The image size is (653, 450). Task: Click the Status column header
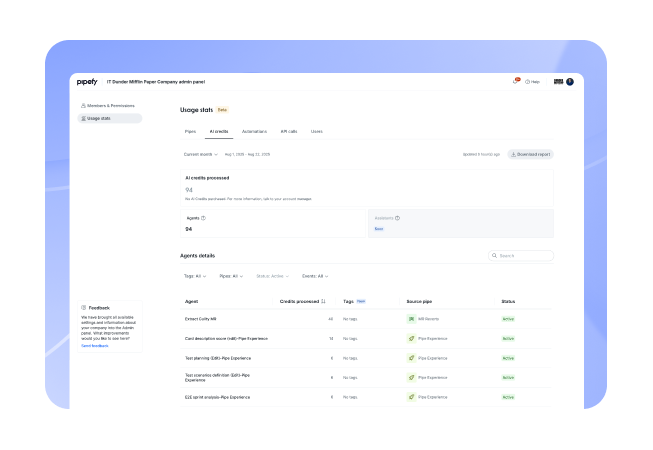(508, 301)
